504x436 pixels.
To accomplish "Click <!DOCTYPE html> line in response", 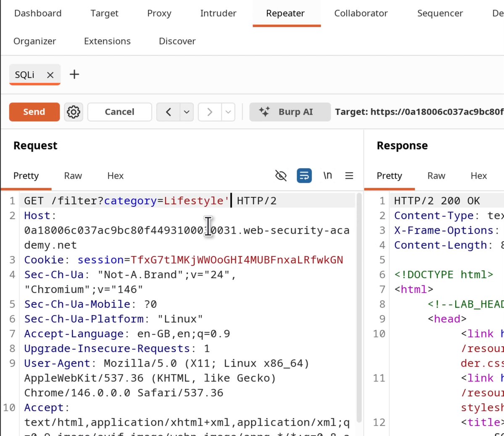I will click(444, 275).
